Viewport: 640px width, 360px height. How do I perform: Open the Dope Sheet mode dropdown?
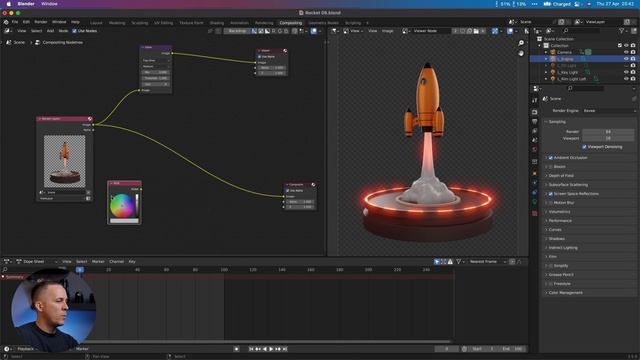point(36,262)
